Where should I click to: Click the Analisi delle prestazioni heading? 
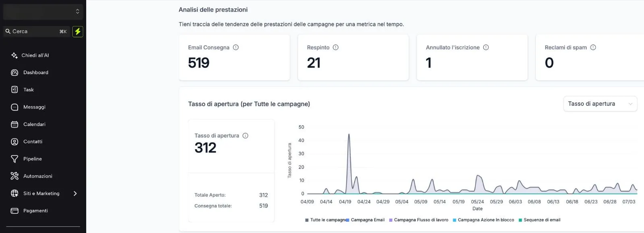213,10
